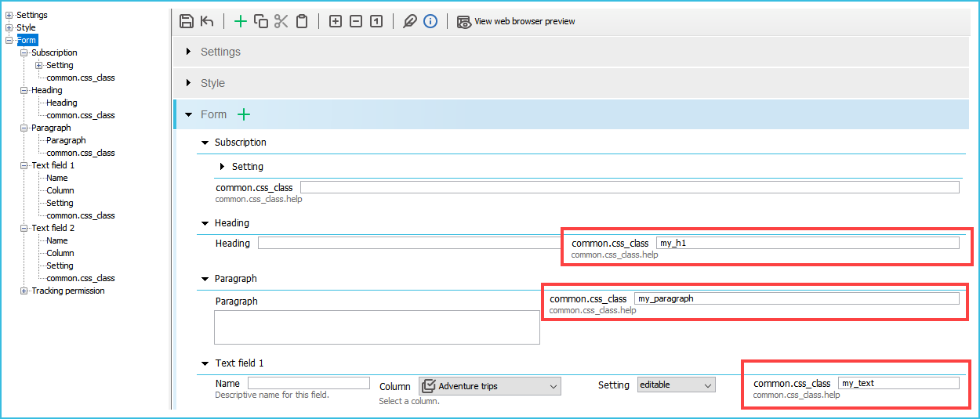This screenshot has height=419, width=980.
Task: Click the css class field containing my_text
Action: [898, 383]
